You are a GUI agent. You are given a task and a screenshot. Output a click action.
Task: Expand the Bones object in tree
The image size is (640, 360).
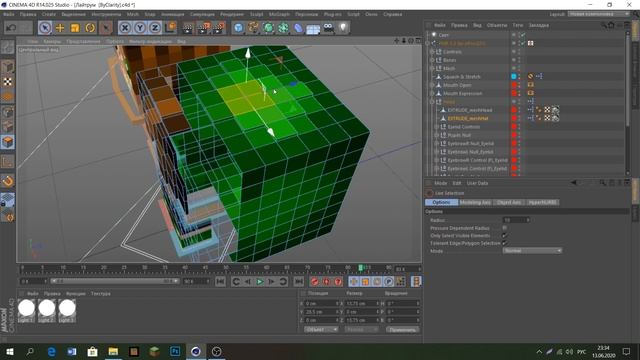[x=432, y=60]
